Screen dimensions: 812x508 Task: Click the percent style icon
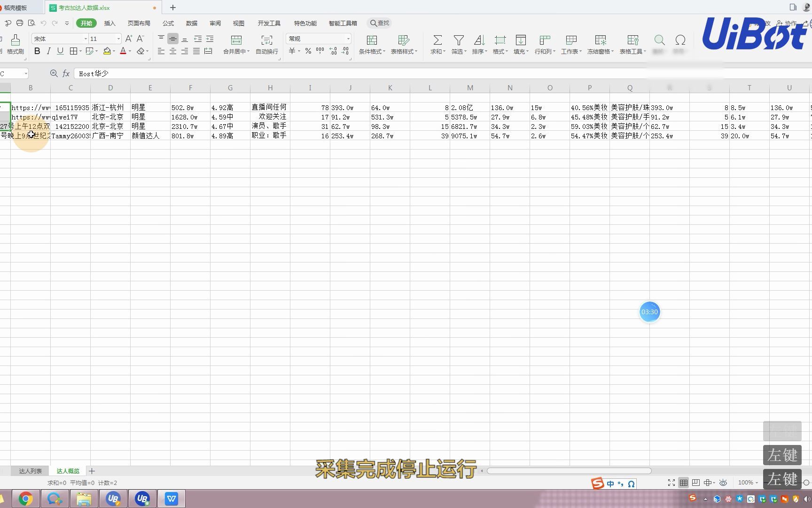pos(308,51)
